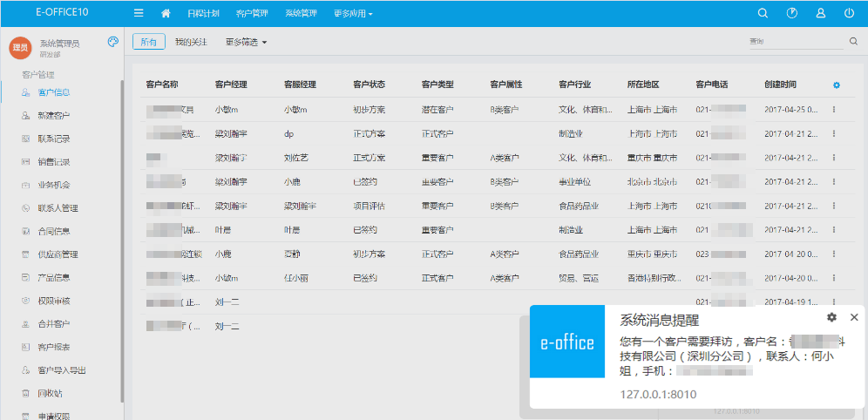Open table column settings gear icon
Screen dimensions: 868x420
837,85
